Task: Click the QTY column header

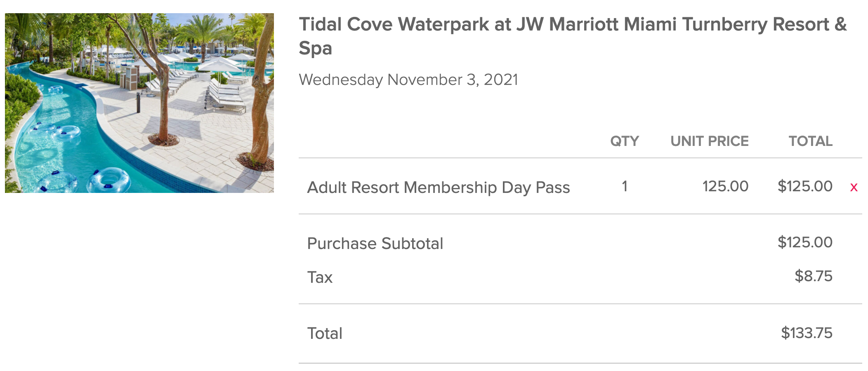Action: point(624,141)
